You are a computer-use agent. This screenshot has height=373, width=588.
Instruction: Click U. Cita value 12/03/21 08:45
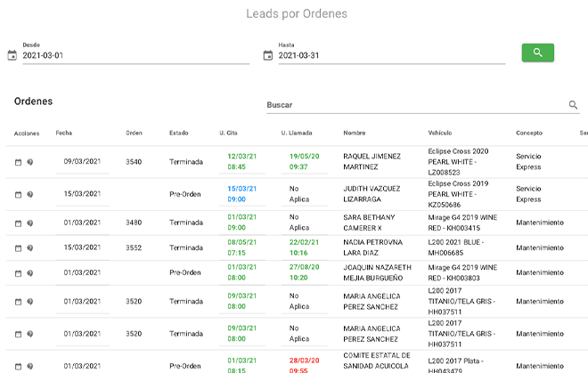(241, 161)
